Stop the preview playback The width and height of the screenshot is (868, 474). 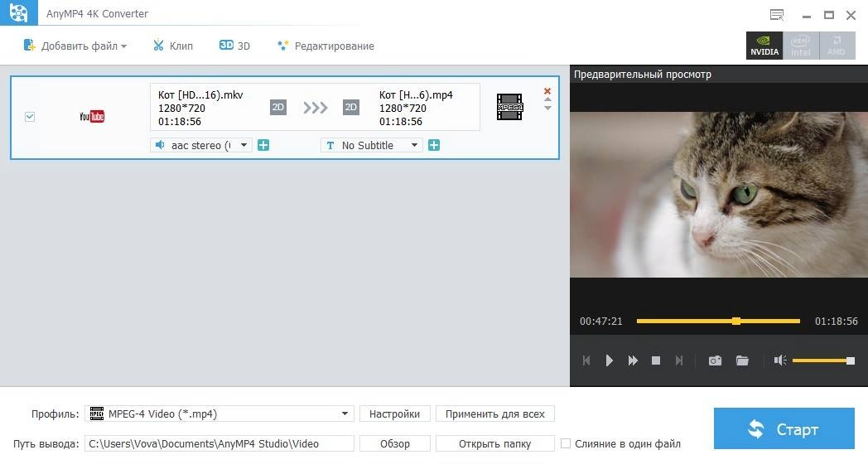click(656, 360)
